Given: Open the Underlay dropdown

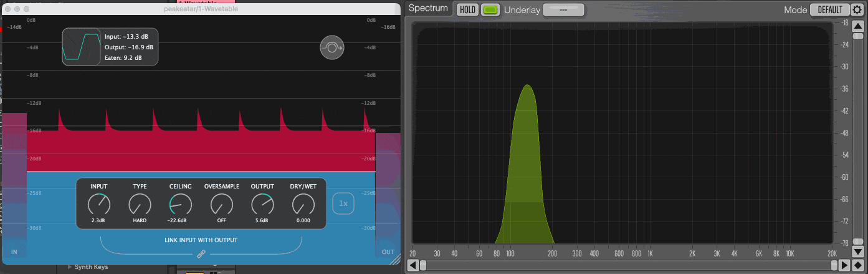Looking at the screenshot, I should coord(563,9).
